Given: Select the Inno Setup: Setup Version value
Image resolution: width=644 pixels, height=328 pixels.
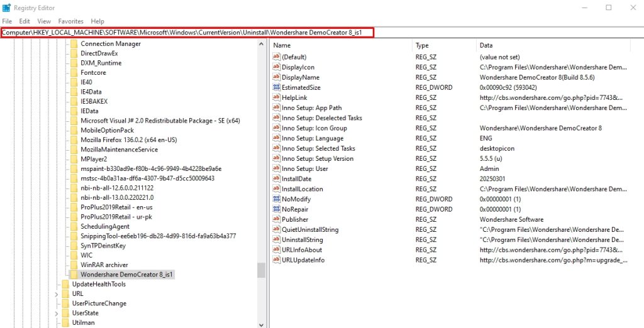Looking at the screenshot, I should pyautogui.click(x=317, y=158).
